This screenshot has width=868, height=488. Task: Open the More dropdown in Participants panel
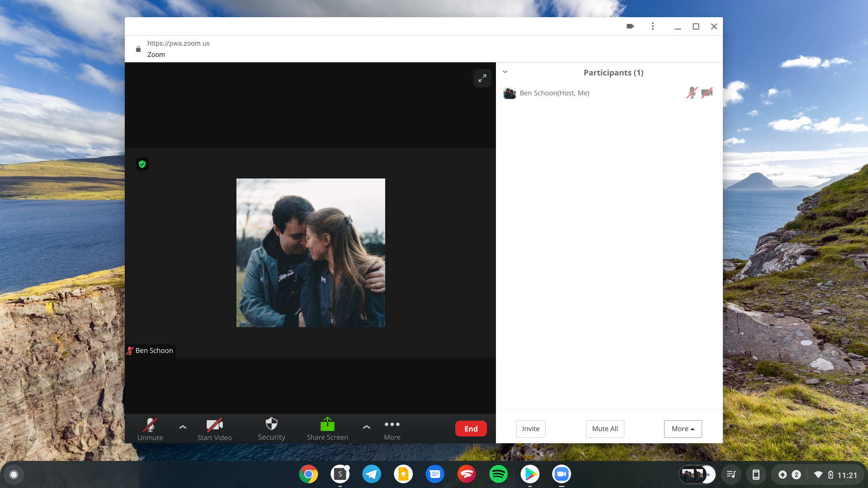[683, 429]
